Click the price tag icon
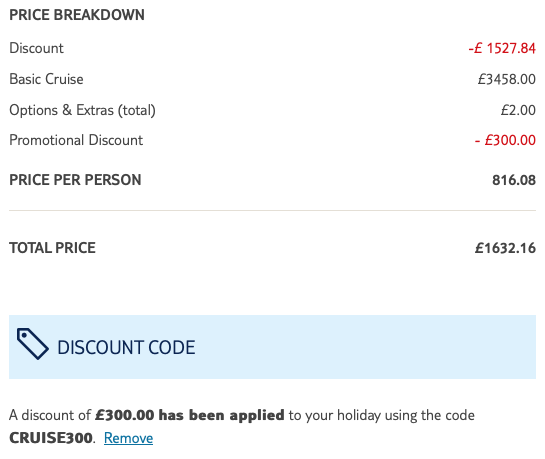Screen dimensions: 545x459 click(33, 344)
